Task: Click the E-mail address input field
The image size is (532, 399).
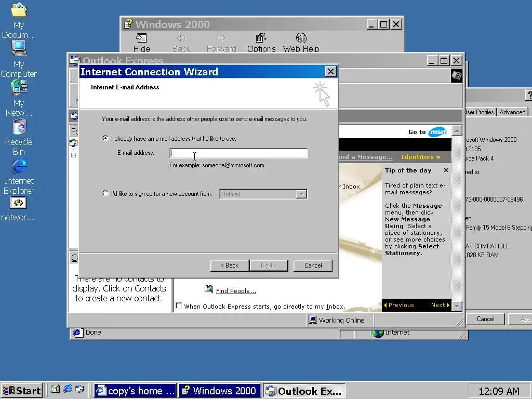Action: pos(238,153)
